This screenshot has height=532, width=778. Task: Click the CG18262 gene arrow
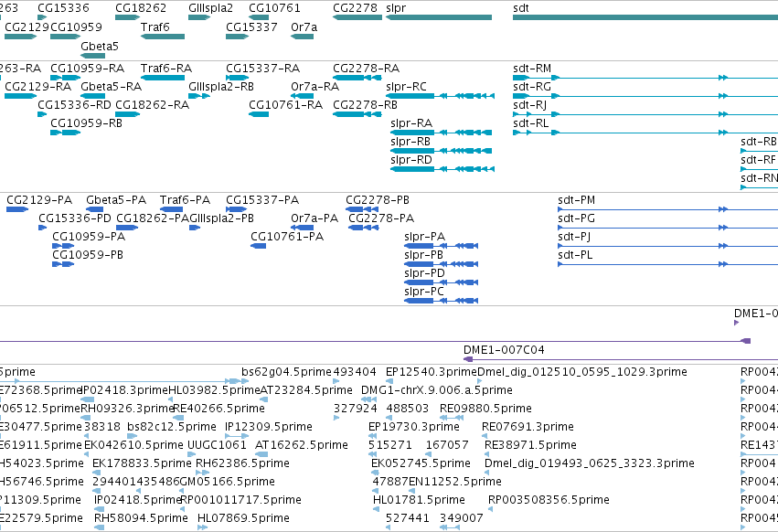127,17
